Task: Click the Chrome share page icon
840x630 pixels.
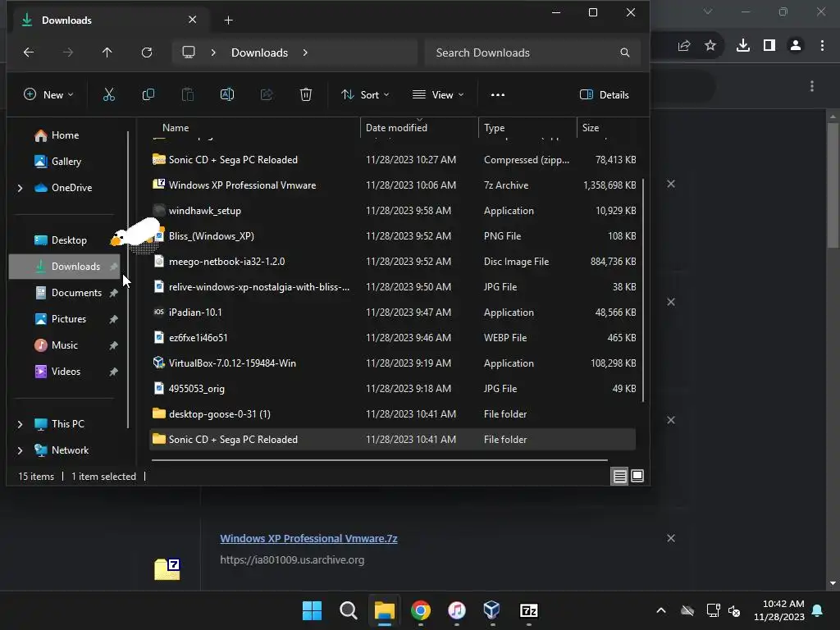Action: pyautogui.click(x=684, y=46)
